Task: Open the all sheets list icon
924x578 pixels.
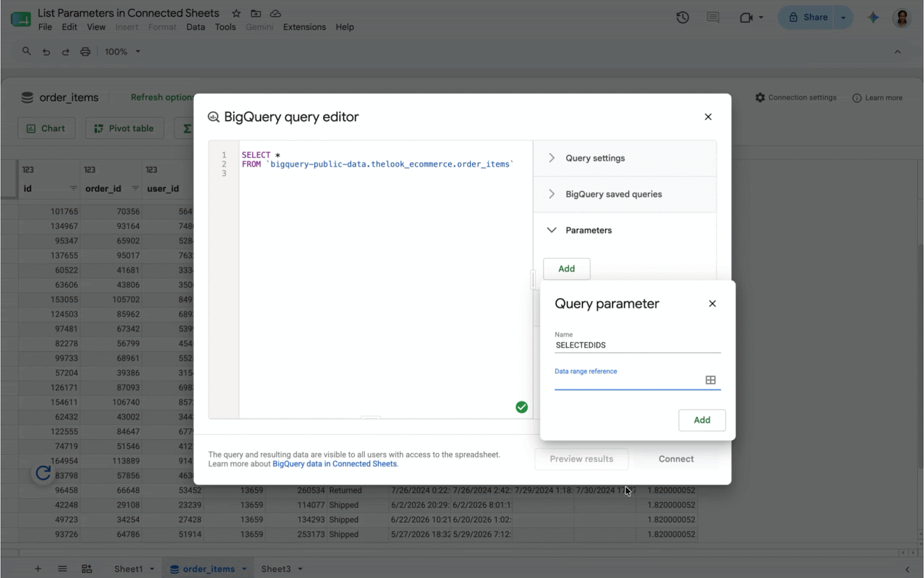Action: (x=62, y=569)
